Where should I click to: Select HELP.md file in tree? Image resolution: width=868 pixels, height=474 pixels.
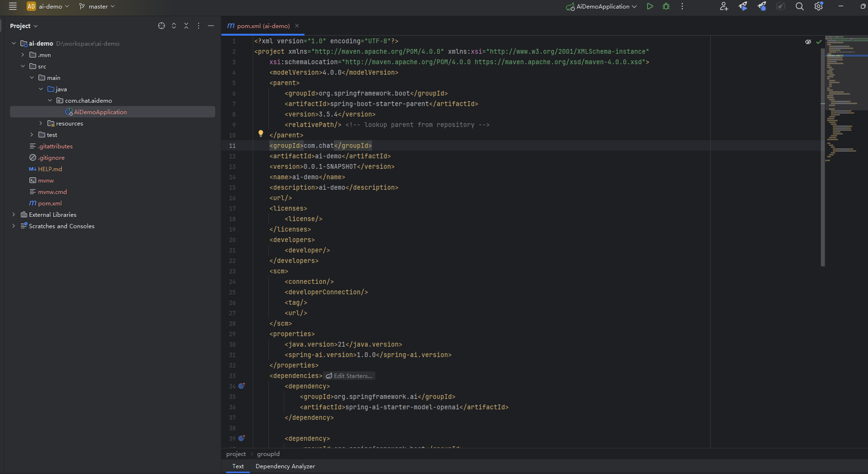[50, 169]
